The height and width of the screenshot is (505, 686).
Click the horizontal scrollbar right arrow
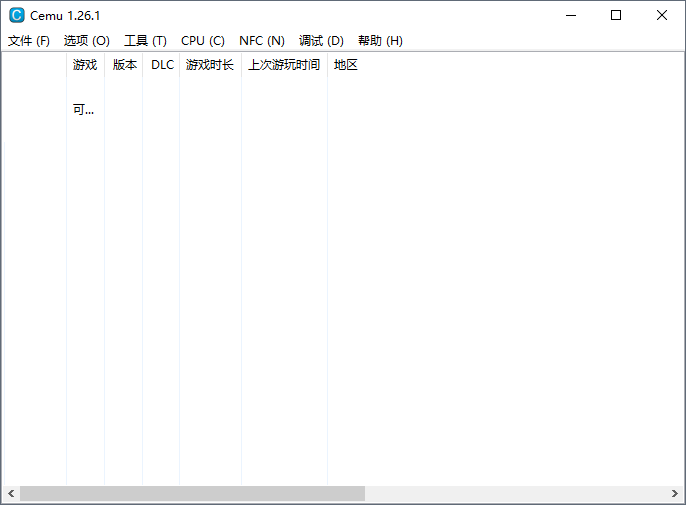(674, 494)
